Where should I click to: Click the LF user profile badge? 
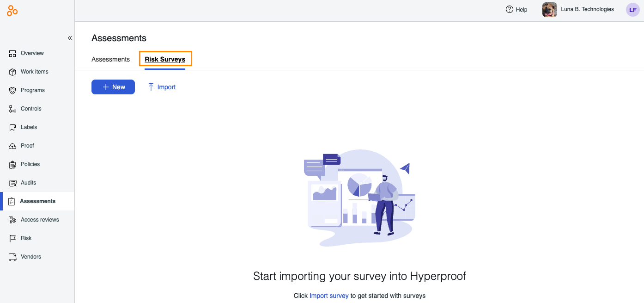click(632, 9)
